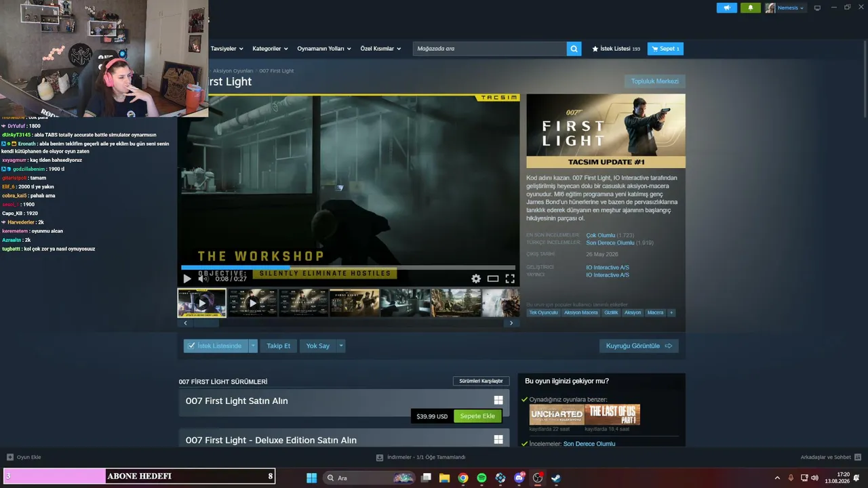Open the Özel Kısımlar menu
The image size is (868, 488).
coord(380,49)
